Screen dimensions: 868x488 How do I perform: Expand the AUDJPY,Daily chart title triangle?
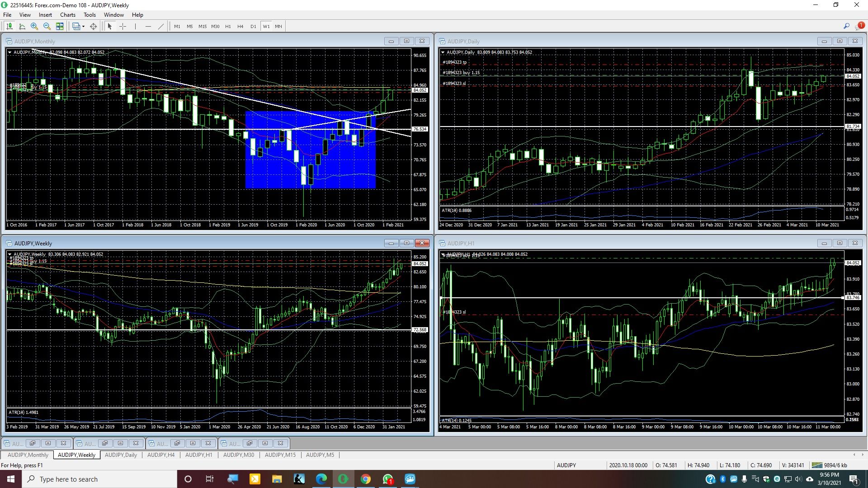tap(443, 52)
